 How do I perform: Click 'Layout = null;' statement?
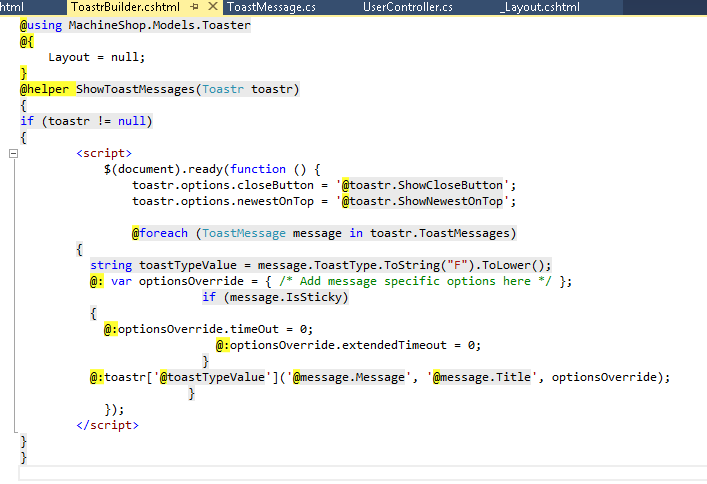coord(96,57)
